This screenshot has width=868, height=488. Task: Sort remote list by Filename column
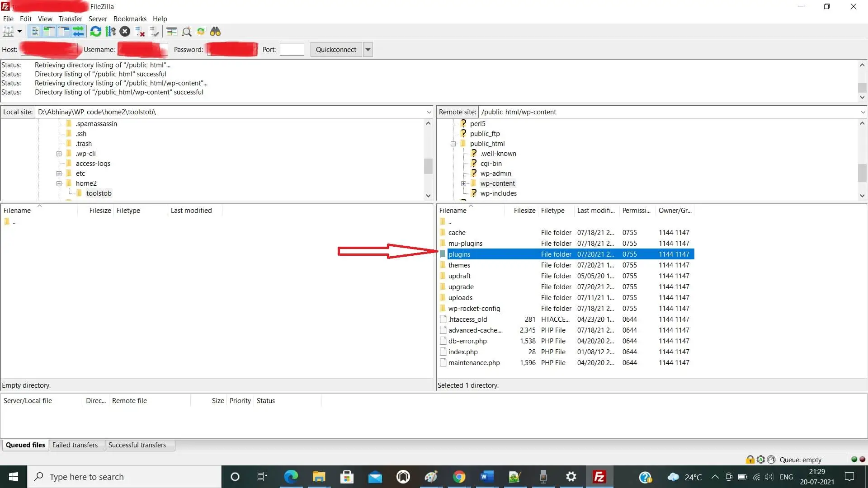tap(453, 211)
